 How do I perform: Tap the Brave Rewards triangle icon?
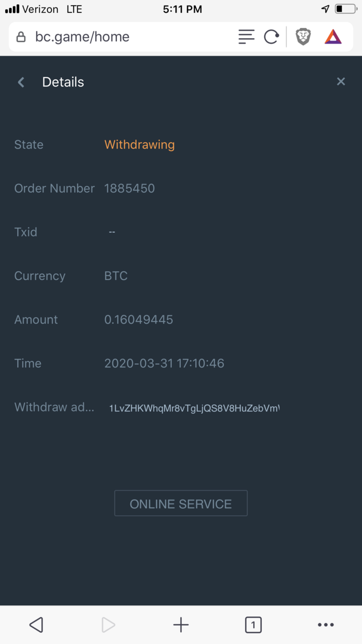click(333, 37)
